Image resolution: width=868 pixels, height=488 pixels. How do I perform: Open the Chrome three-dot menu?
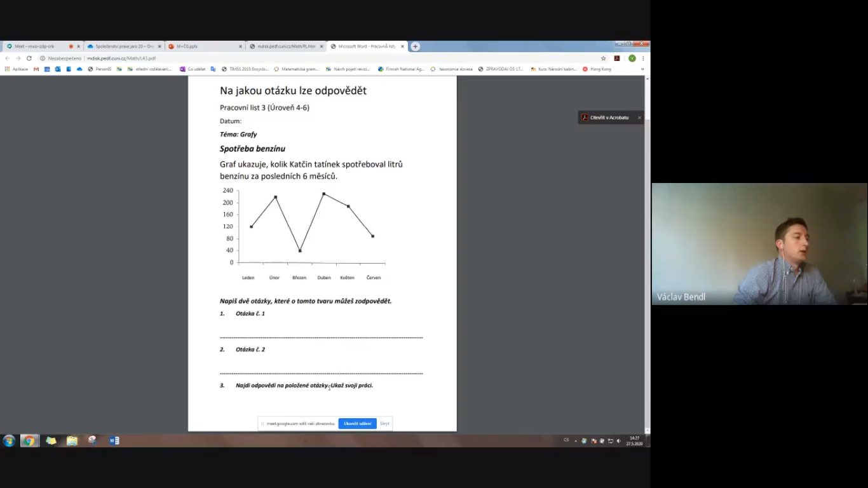coord(643,58)
